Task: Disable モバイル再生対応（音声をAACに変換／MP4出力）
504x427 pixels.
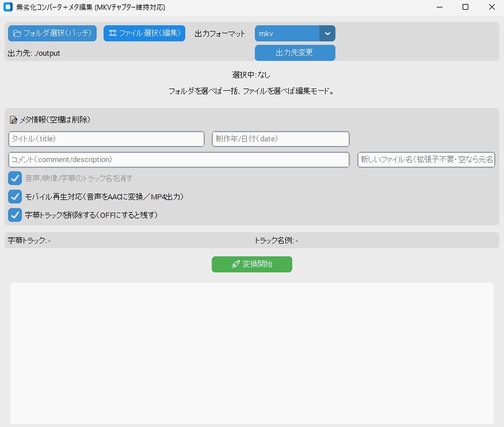Action: [15, 197]
